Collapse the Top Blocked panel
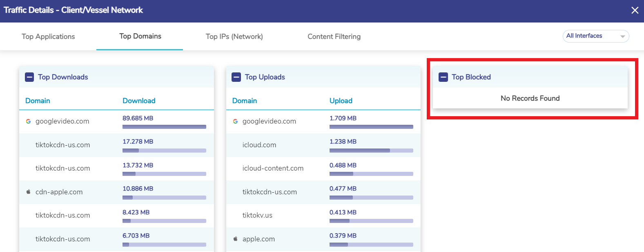This screenshot has height=252, width=644. (x=443, y=77)
